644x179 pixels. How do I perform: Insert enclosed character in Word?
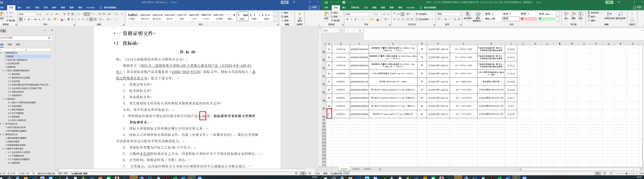coord(73,19)
